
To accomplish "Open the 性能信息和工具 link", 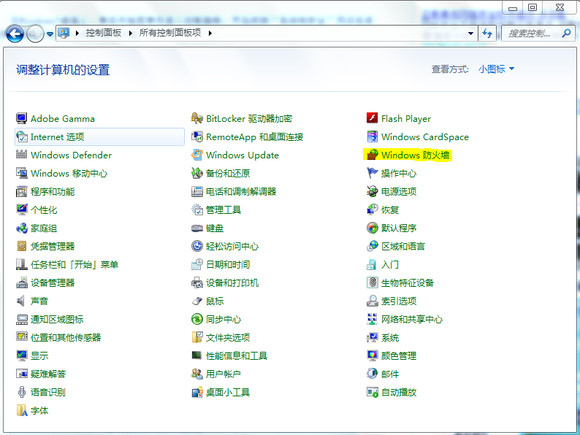I will [237, 356].
